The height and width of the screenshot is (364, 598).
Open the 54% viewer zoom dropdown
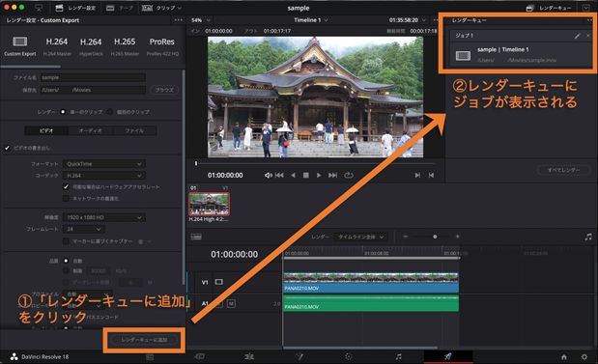201,20
